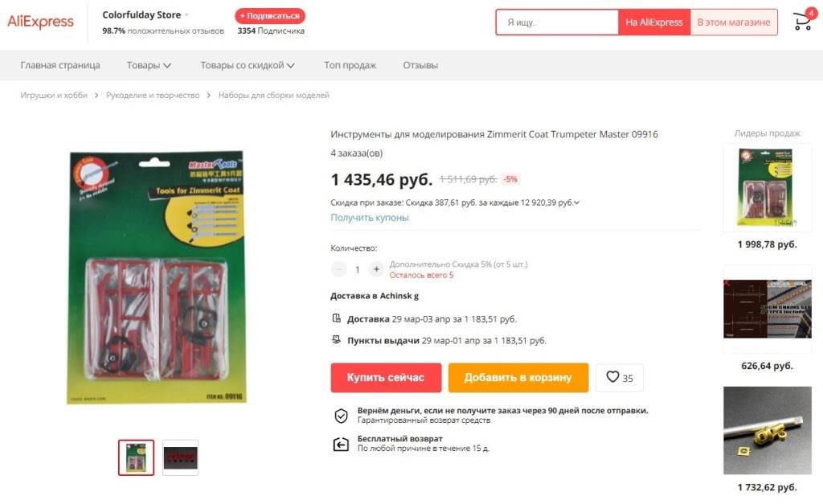The width and height of the screenshot is (823, 504).
Task: Click the Купить сейчас button
Action: click(x=386, y=378)
